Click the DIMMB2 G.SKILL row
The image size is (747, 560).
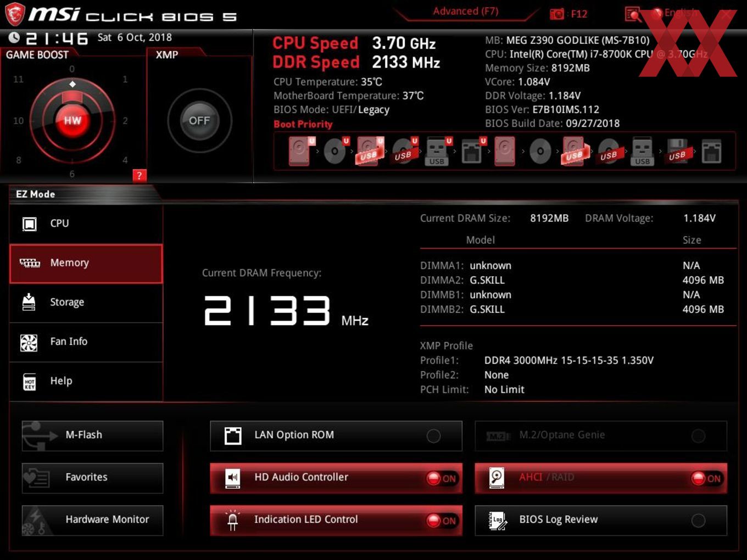pyautogui.click(x=572, y=309)
